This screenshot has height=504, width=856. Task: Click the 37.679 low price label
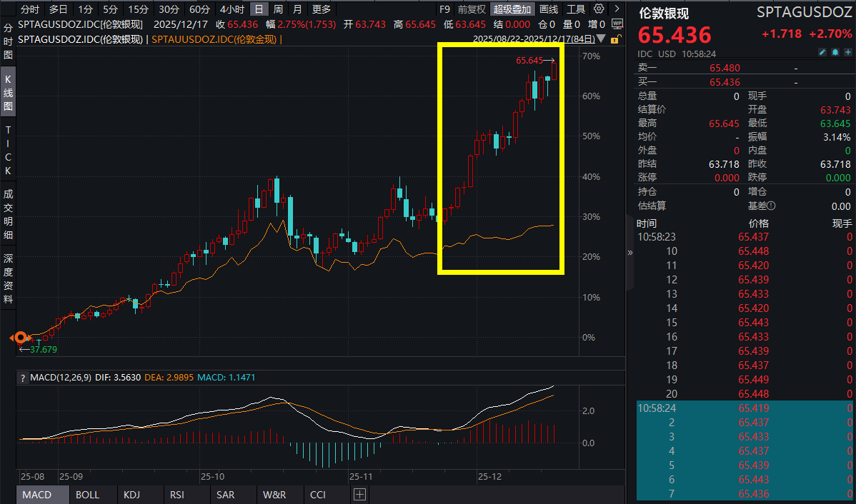[43, 350]
